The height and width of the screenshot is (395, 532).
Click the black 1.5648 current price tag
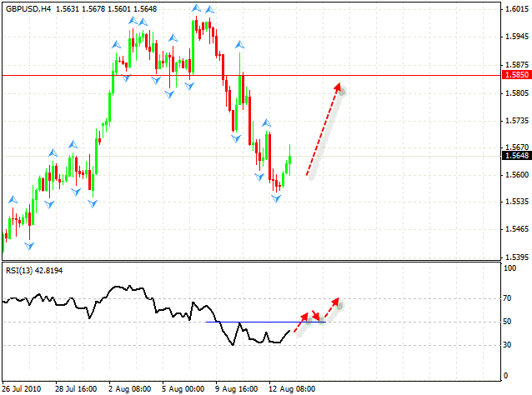tap(516, 155)
